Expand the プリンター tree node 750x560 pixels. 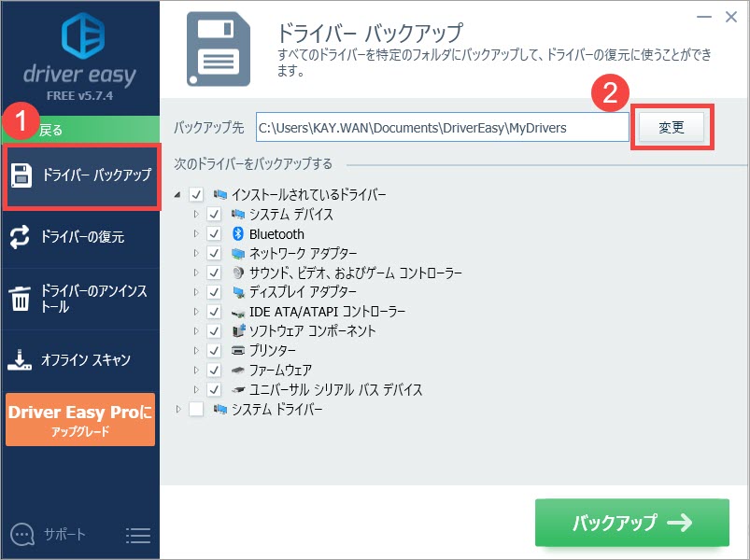(x=196, y=351)
